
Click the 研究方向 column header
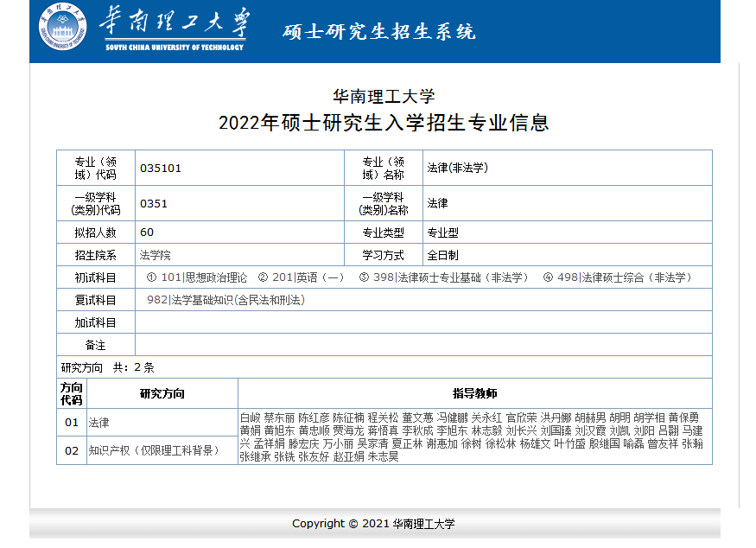click(162, 393)
